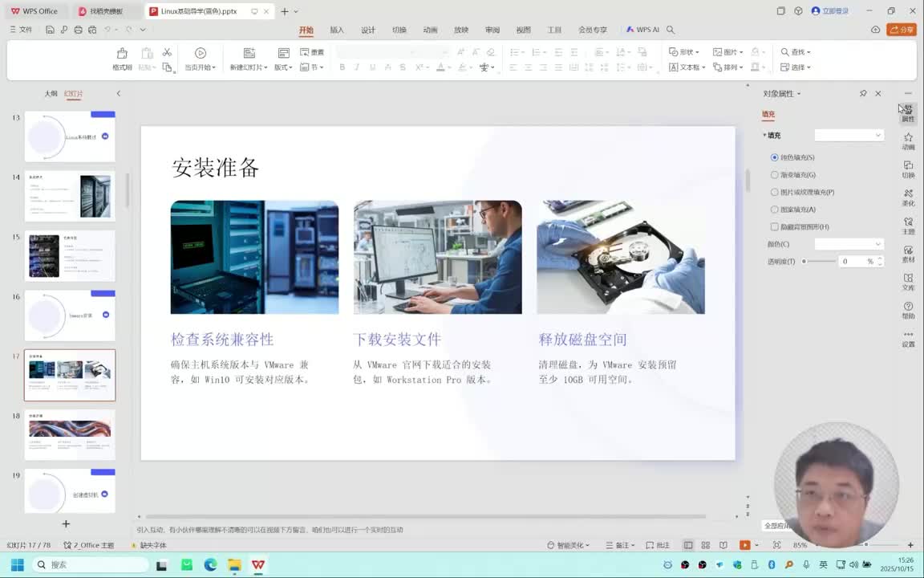Open the 主题 theme sidebar icon
This screenshot has width=924, height=578.
[x=908, y=226]
